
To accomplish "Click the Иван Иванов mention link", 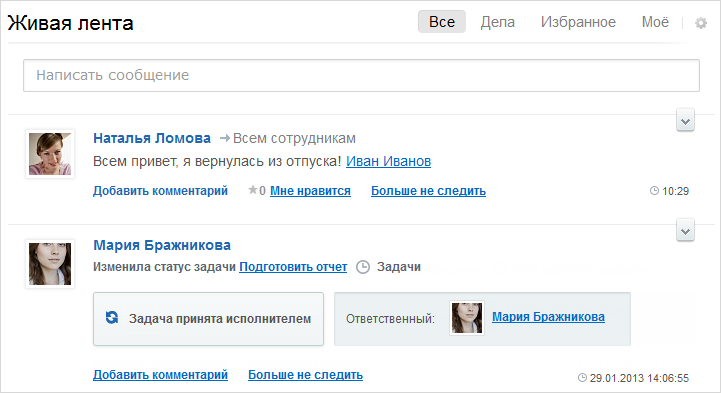I will (389, 161).
